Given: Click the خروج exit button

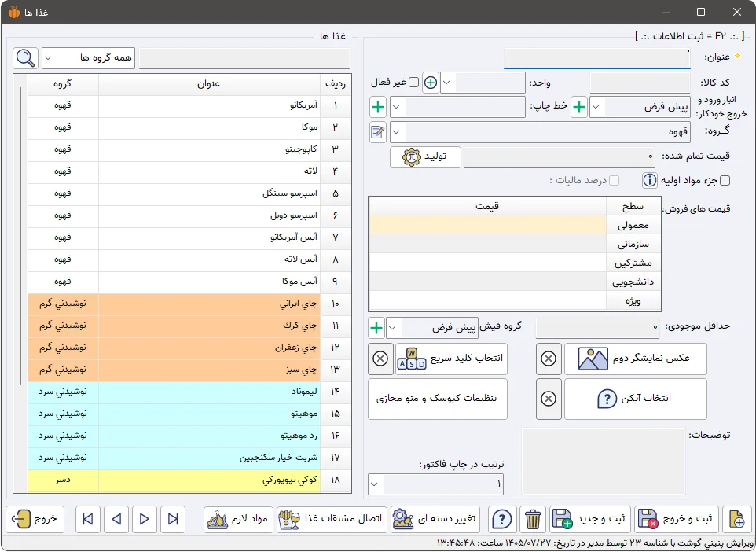Looking at the screenshot, I should [x=35, y=519].
